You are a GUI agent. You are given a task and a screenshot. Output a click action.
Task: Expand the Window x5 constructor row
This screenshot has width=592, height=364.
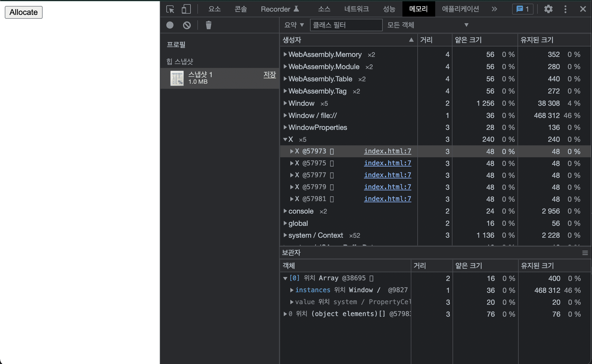(x=285, y=103)
